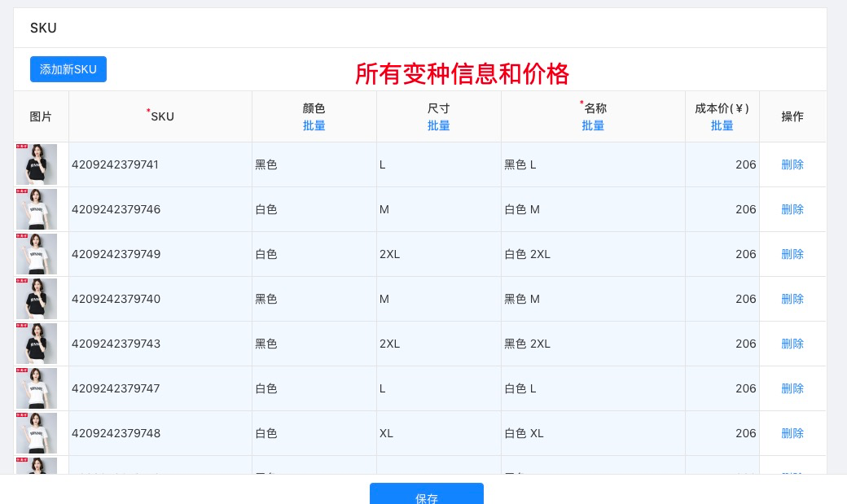Open 批量 edit under 颜色 column
Screen dimensions: 847x504
click(314, 125)
